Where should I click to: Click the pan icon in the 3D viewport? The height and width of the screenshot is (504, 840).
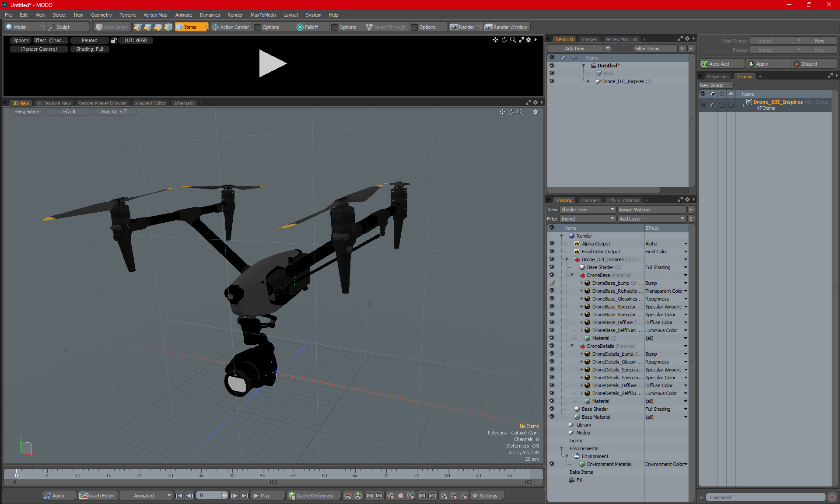(x=502, y=112)
